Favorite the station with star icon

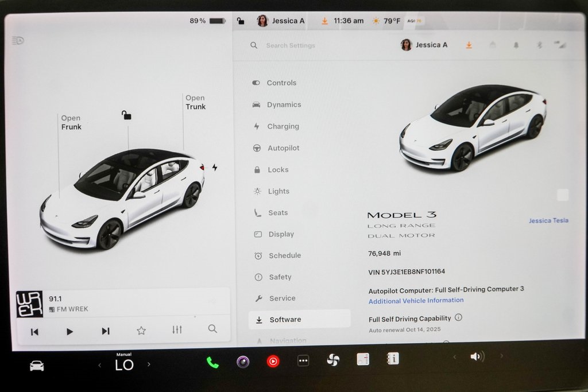(141, 331)
